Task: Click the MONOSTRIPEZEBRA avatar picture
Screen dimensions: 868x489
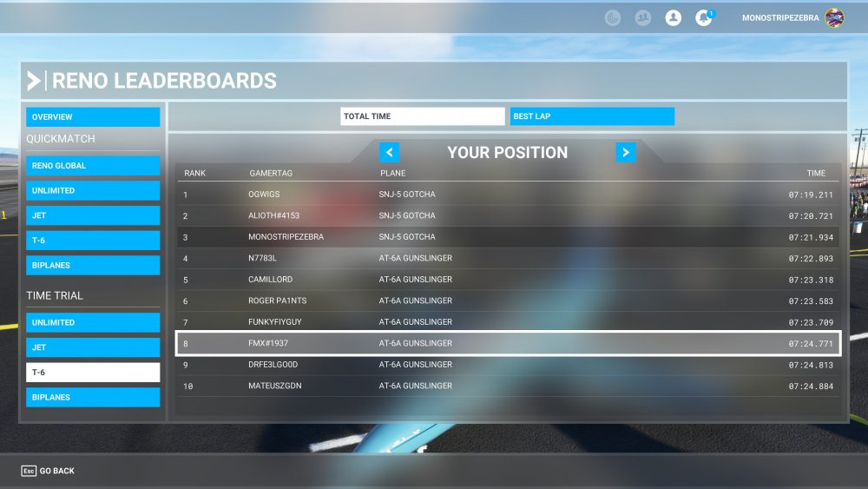Action: (x=834, y=17)
